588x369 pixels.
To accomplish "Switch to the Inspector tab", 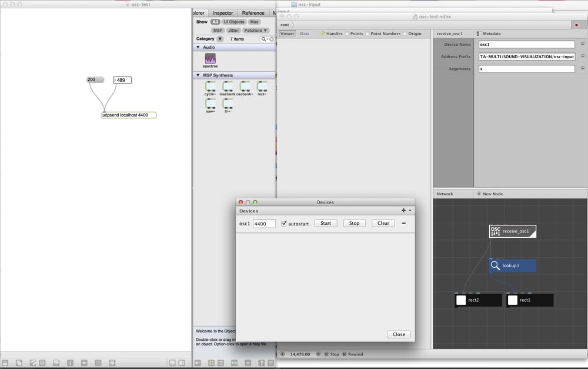I will point(223,13).
